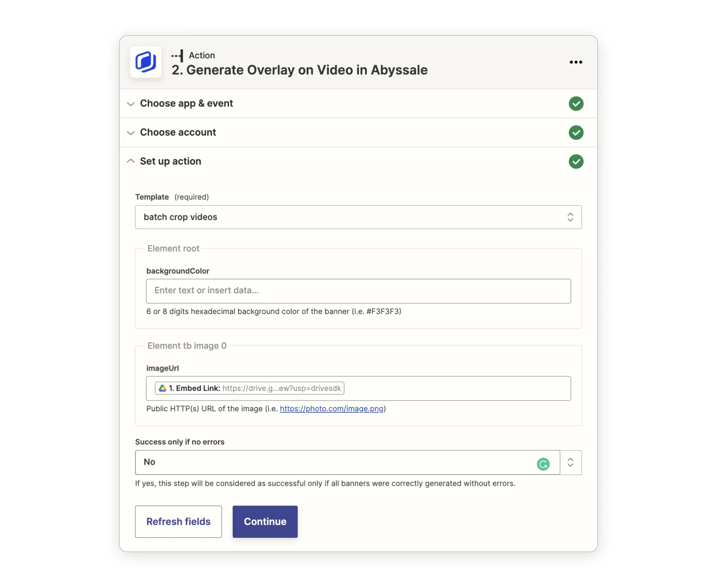717x588 pixels.
Task: Click the Refresh fields button
Action: click(178, 522)
